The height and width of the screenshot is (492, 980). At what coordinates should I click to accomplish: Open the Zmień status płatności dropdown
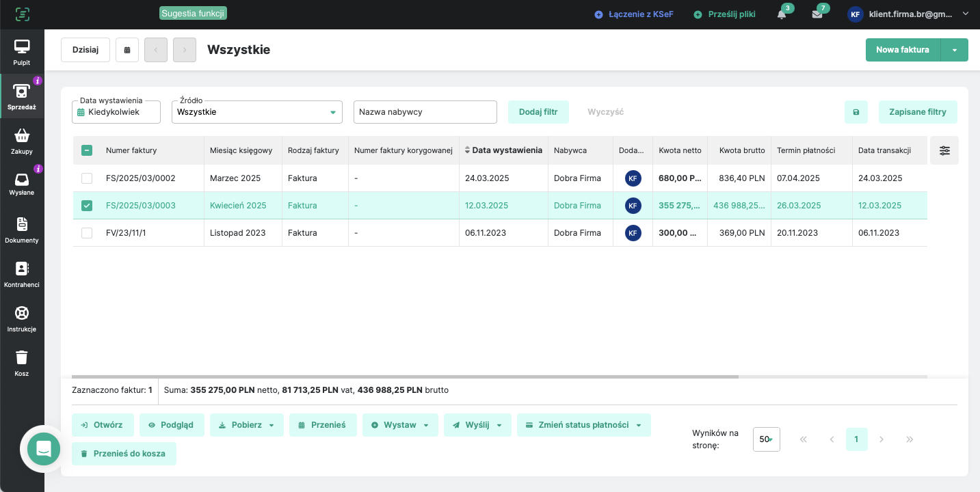(583, 425)
